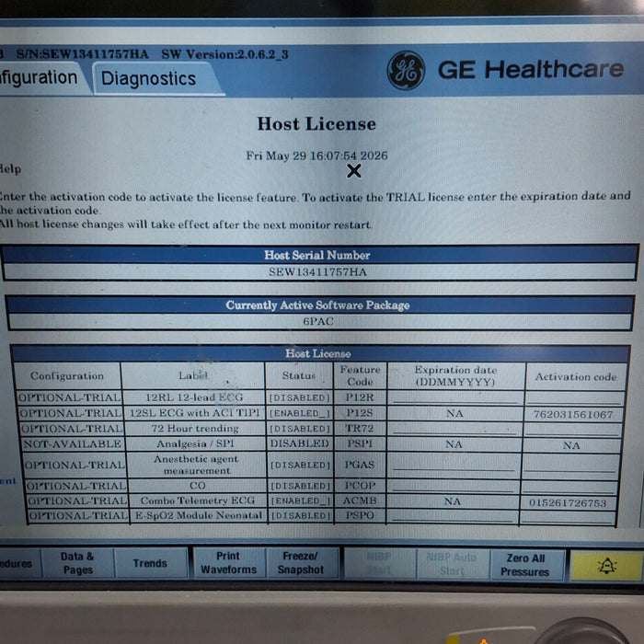This screenshot has height=644, width=644.
Task: Click expiration date field for PSPO row
Action: click(x=452, y=516)
